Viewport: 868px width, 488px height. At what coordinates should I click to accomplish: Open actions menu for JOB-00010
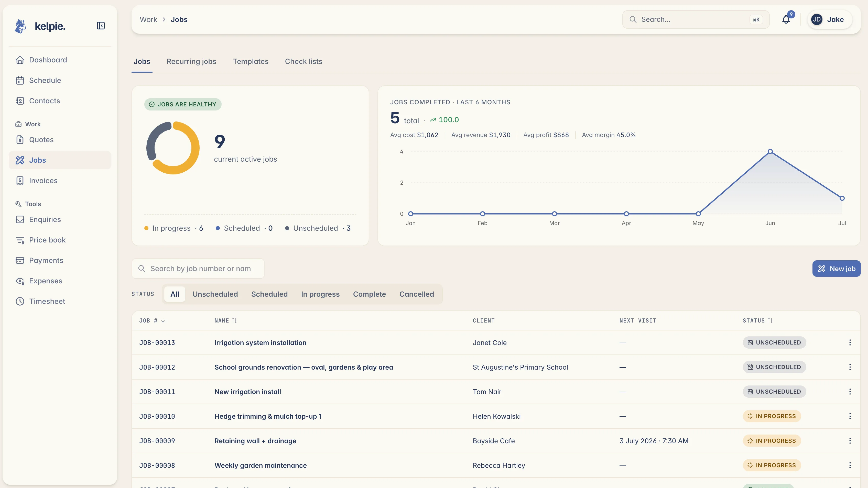click(850, 416)
